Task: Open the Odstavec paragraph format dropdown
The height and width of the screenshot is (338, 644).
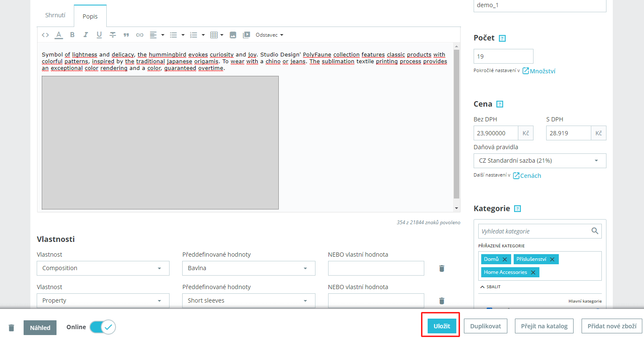Action: pyautogui.click(x=269, y=35)
